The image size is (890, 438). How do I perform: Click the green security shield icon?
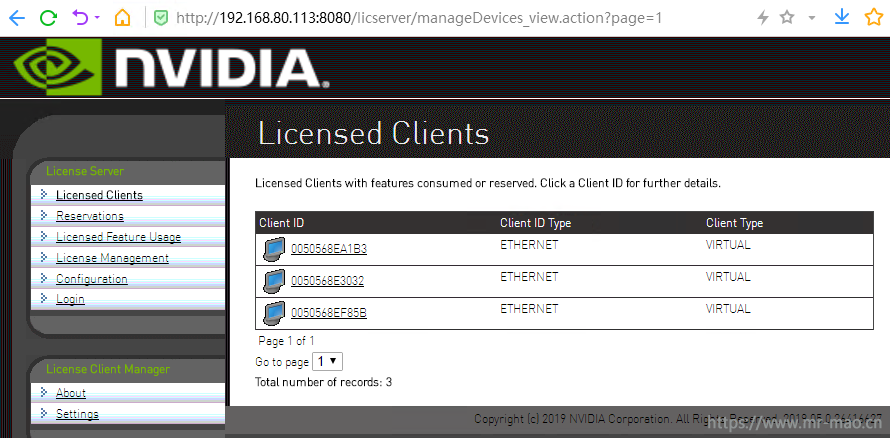(161, 18)
